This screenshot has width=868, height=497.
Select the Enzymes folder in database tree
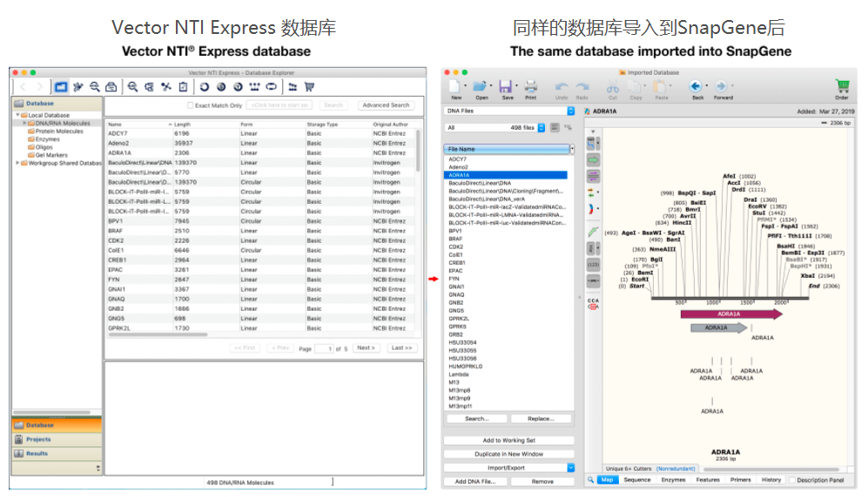point(47,139)
